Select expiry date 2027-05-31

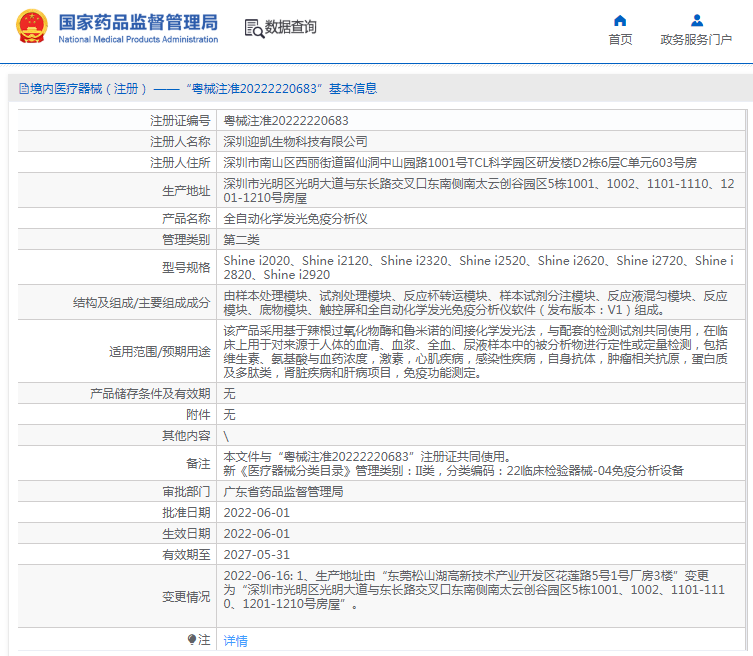coord(256,555)
